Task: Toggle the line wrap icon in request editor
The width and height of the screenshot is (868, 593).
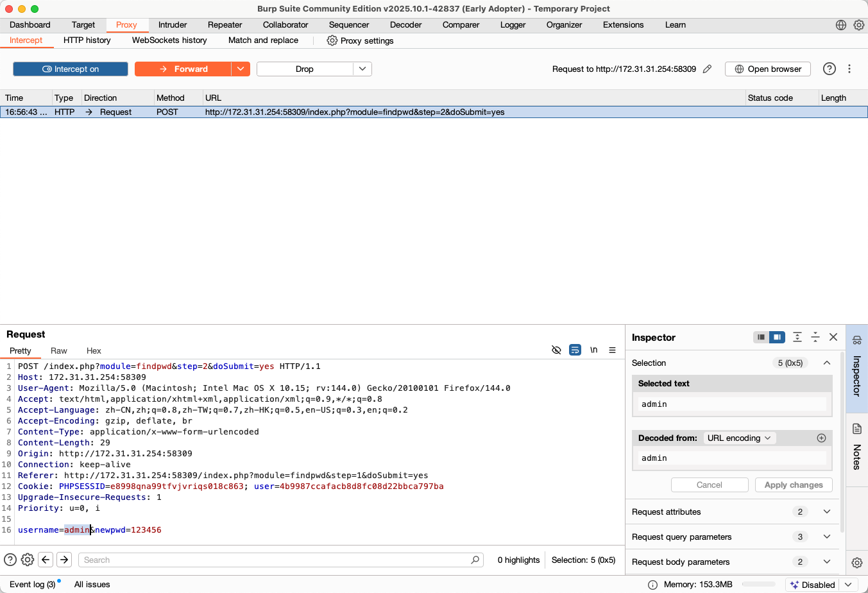Action: coord(575,350)
